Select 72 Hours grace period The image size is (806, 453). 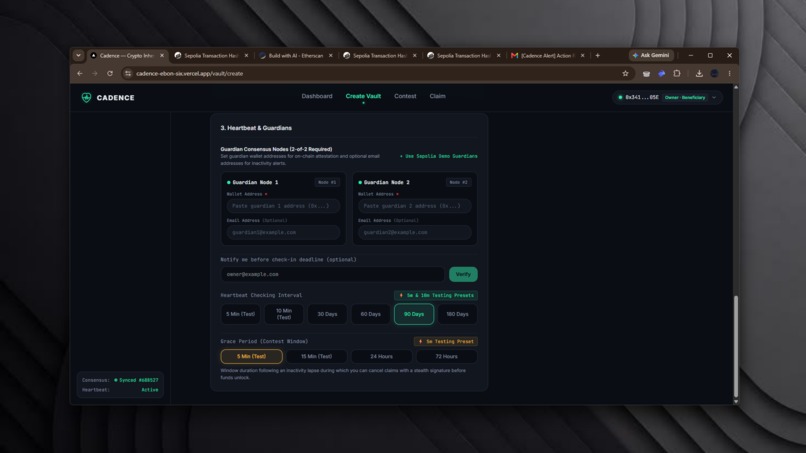[446, 356]
